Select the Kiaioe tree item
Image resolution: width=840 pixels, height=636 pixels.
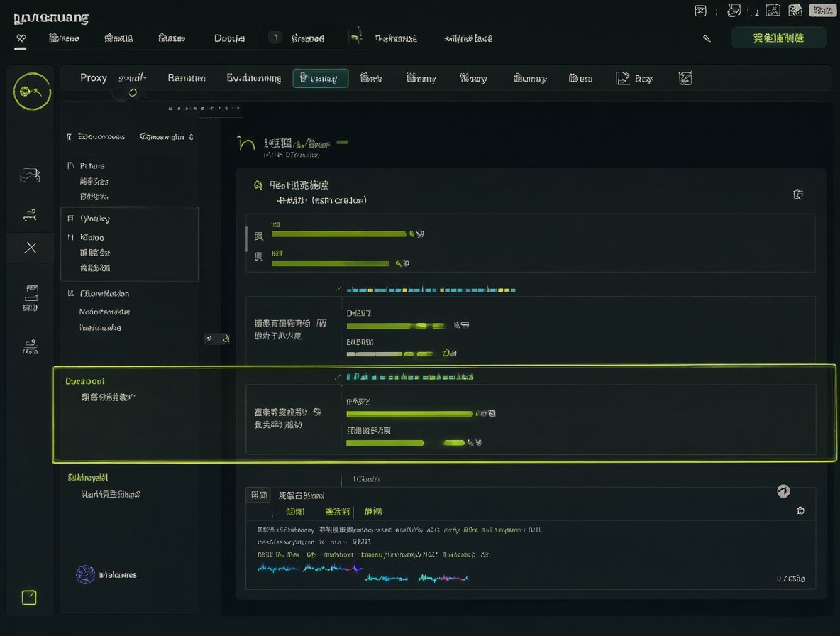[x=92, y=237]
